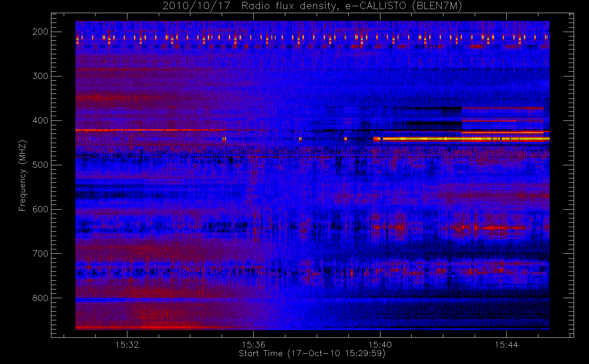Click the plot title 'Radio flux density, e-CALLISTO (BLEN7M)'
This screenshot has height=364, width=589.
coord(352,6)
